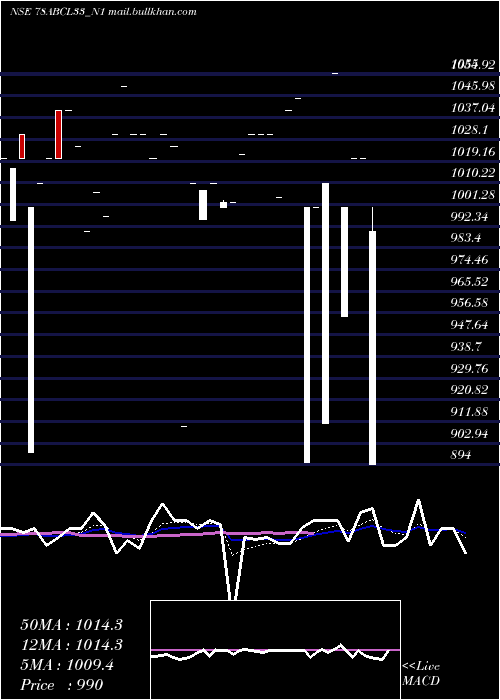Click the 1010.22 price axis label

tap(473, 173)
